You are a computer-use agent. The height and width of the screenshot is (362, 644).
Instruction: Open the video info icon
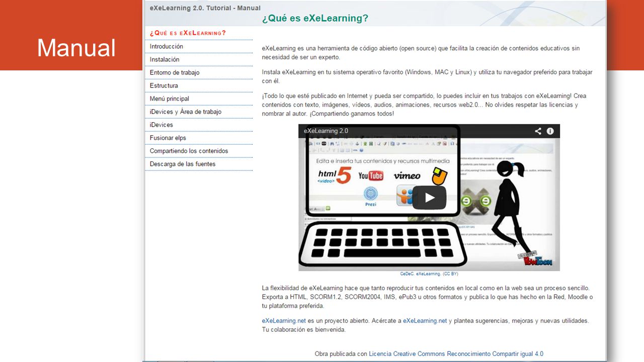click(550, 131)
